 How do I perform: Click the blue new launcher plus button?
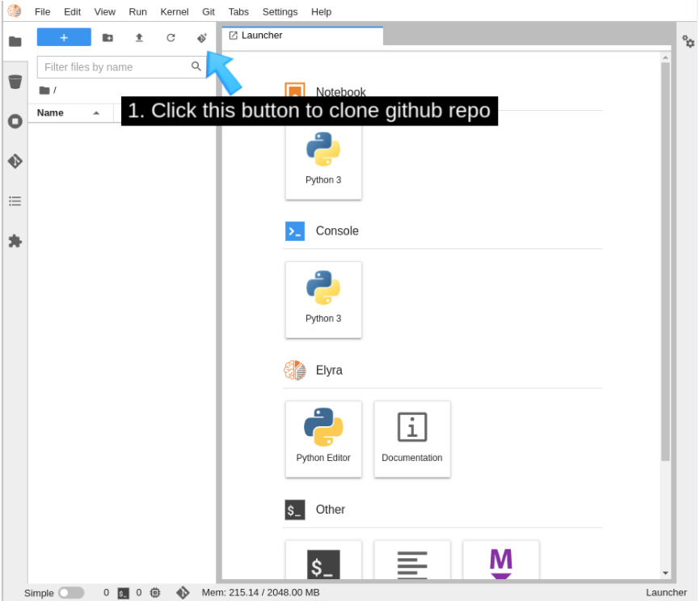click(x=64, y=37)
